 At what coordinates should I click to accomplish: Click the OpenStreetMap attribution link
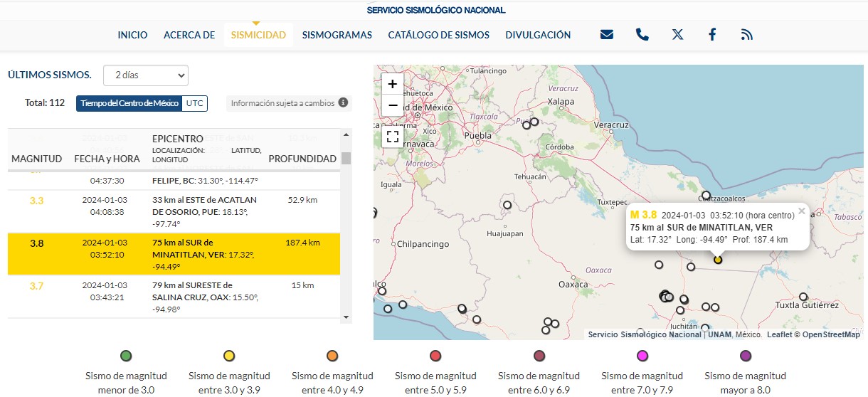[x=831, y=334]
